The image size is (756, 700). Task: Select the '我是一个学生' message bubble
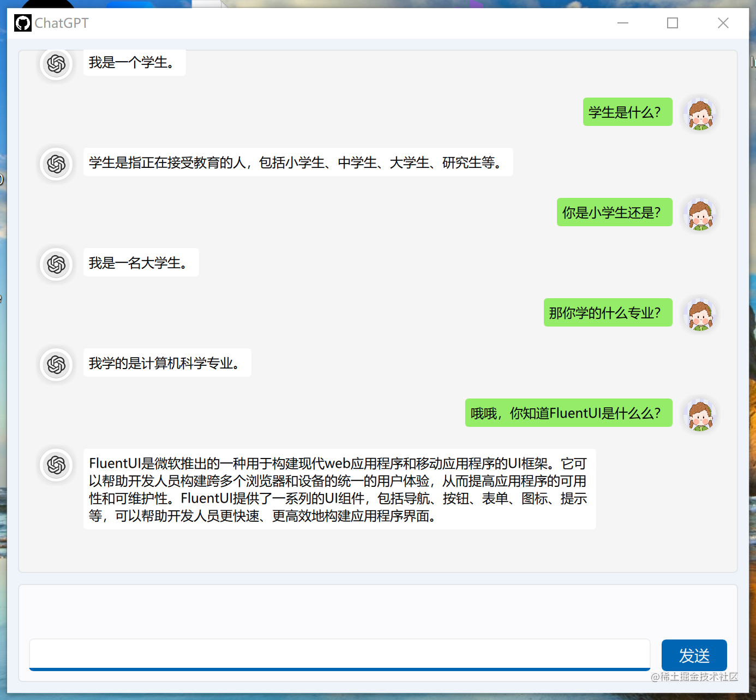point(134,62)
